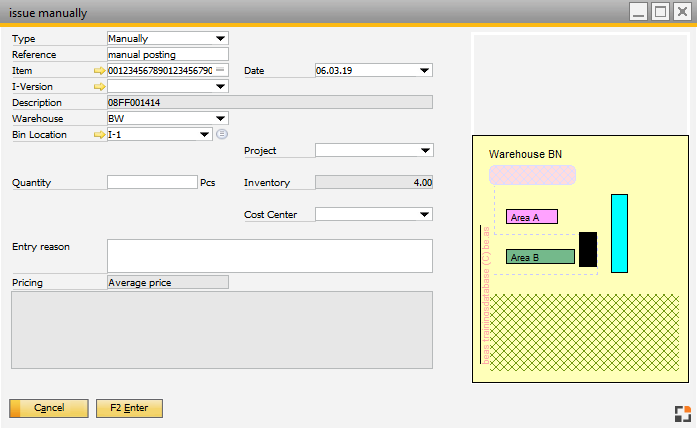This screenshot has width=697, height=428.
Task: Select the cyan vertical block in warehouse map
Action: tap(619, 233)
